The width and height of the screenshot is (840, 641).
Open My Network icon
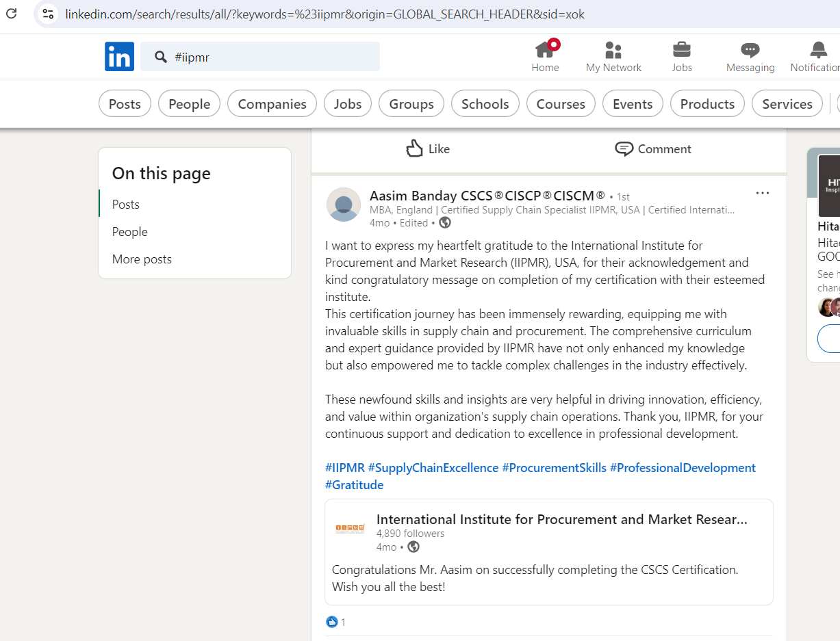tap(613, 50)
